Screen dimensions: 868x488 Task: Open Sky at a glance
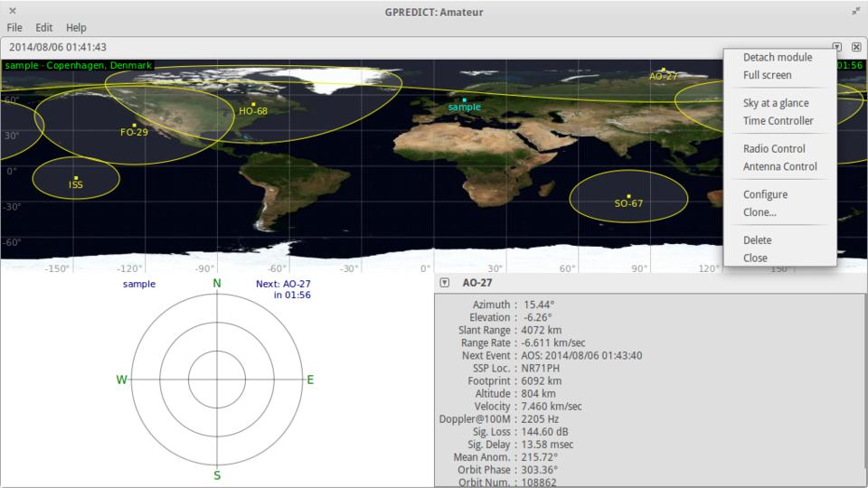click(776, 103)
